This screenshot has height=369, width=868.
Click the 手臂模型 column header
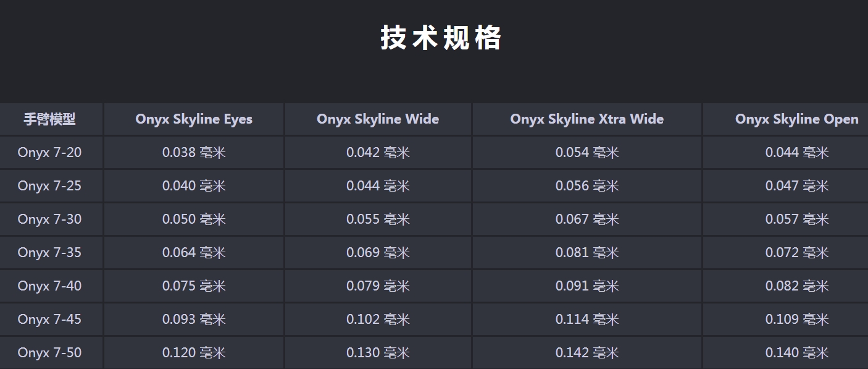(49, 119)
